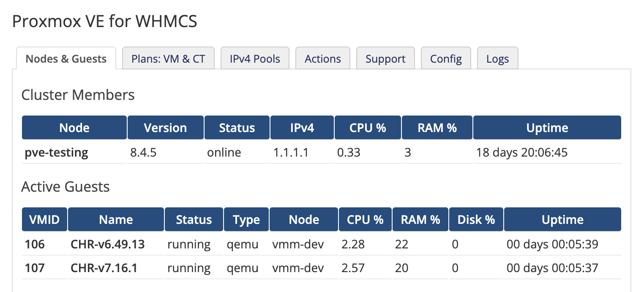Click vmm-dev node in row 107
The height and width of the screenshot is (292, 644).
[298, 268]
